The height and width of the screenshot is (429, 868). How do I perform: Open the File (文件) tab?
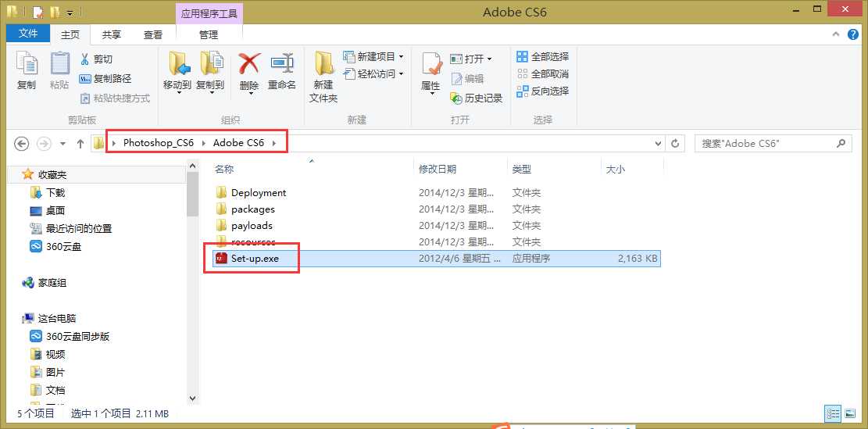28,34
